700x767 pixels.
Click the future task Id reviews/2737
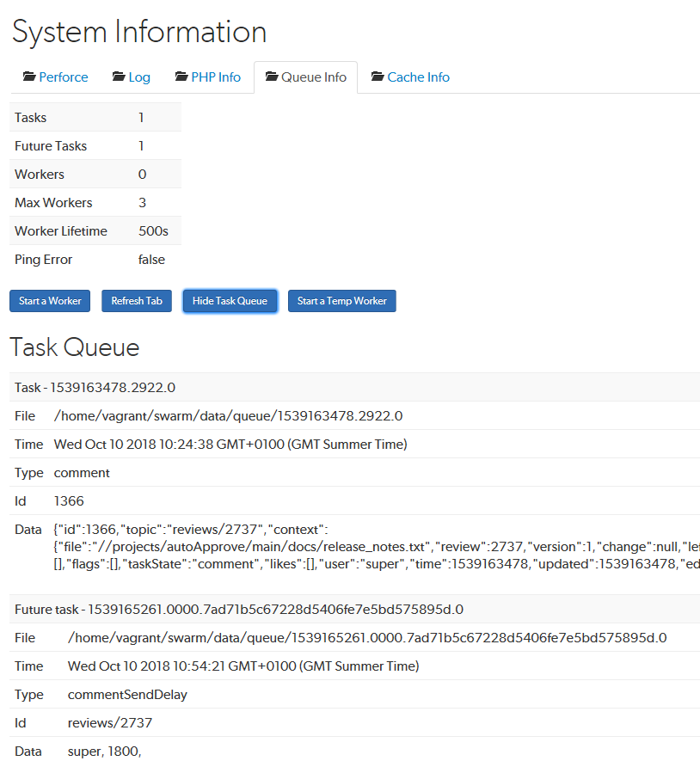(x=109, y=723)
